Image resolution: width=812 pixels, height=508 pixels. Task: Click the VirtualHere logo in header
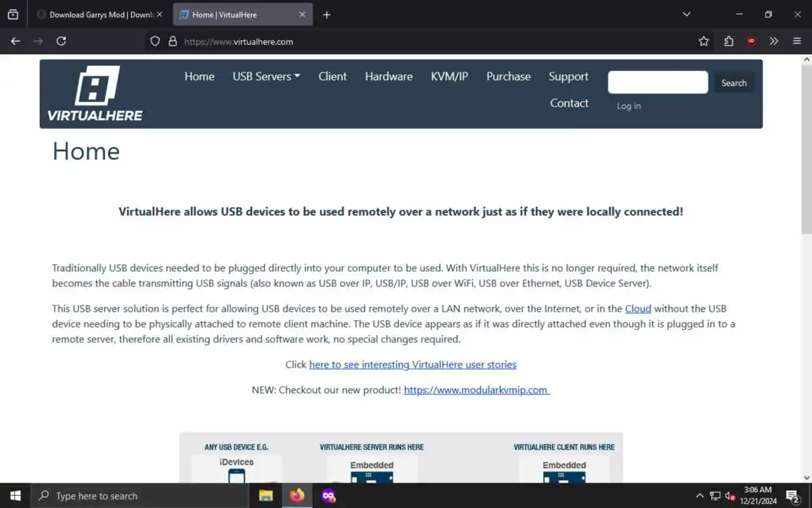[x=95, y=94]
